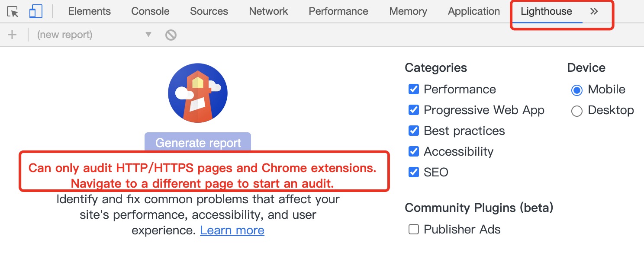Click the Generate report button
This screenshot has height=275, width=644.
tap(198, 143)
